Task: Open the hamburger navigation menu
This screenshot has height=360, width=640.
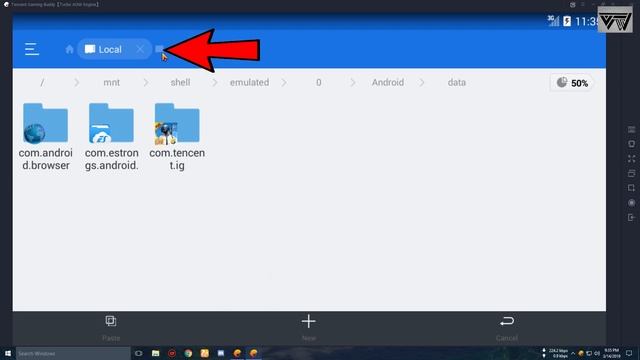Action: coord(32,49)
